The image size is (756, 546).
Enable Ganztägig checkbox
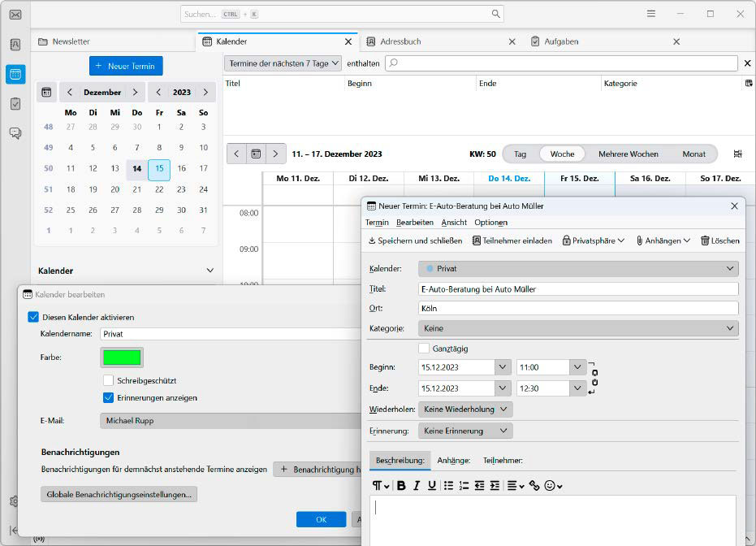click(424, 349)
